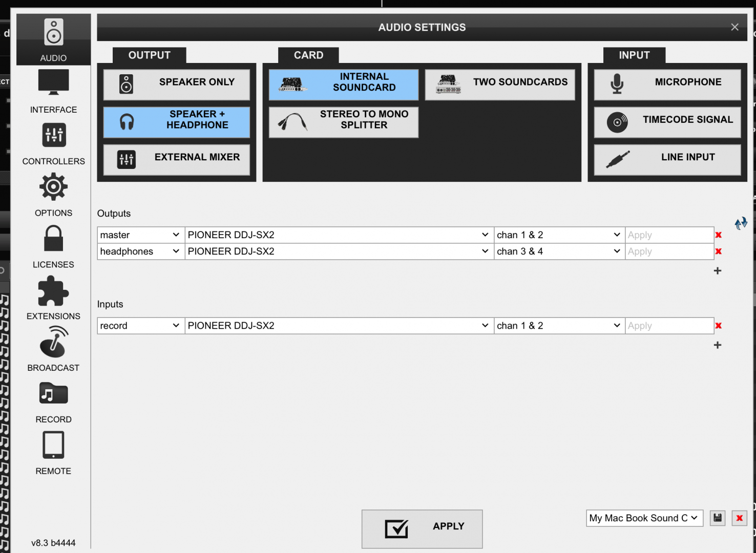
Task: Open the My Mac Book Sound config dropdown
Action: click(644, 518)
